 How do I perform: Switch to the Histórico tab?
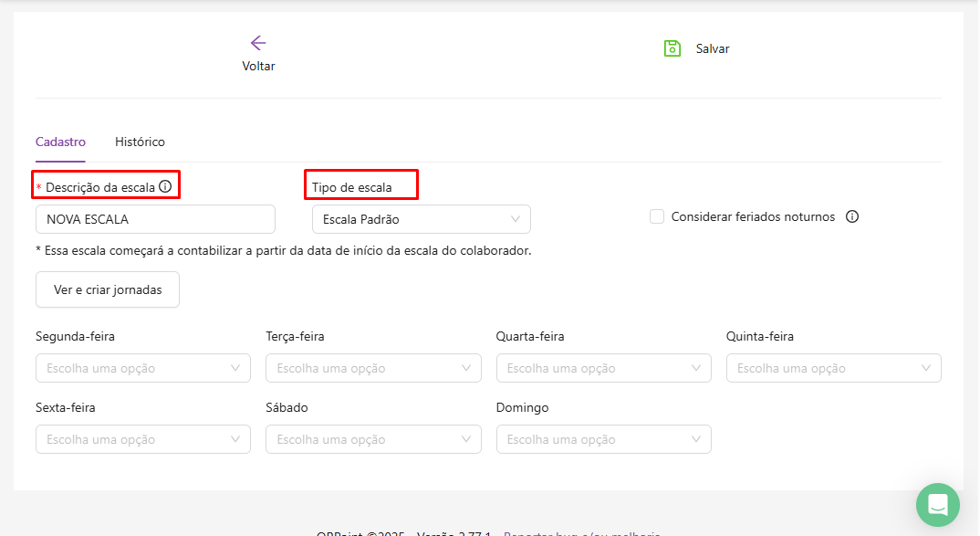(x=140, y=142)
